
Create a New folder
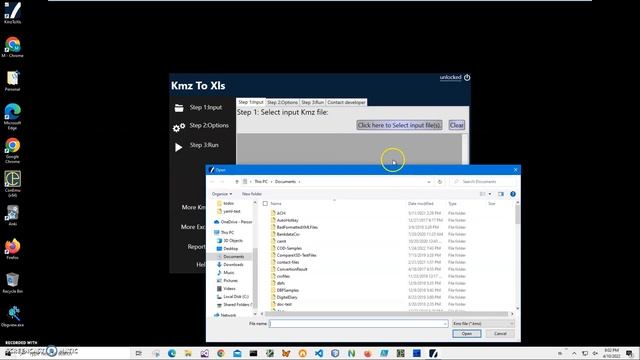[252, 194]
